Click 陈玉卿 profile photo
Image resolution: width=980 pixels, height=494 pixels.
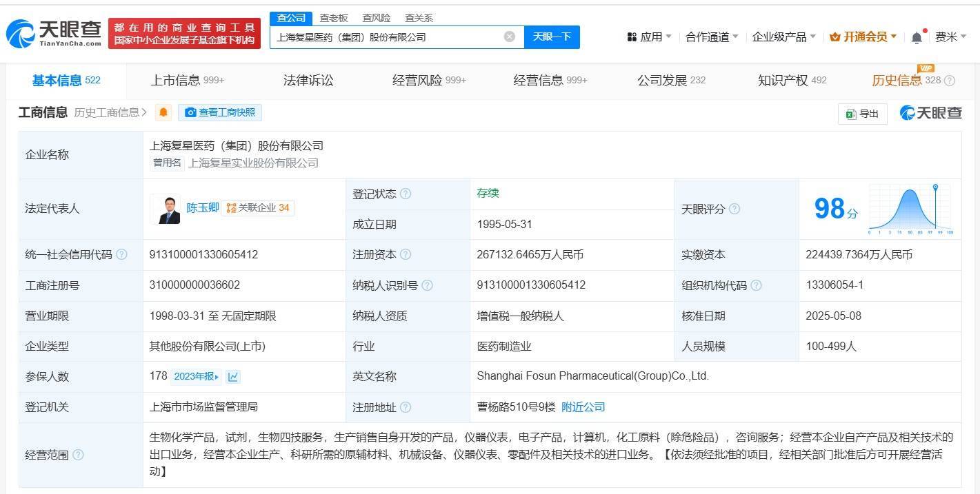pyautogui.click(x=166, y=209)
